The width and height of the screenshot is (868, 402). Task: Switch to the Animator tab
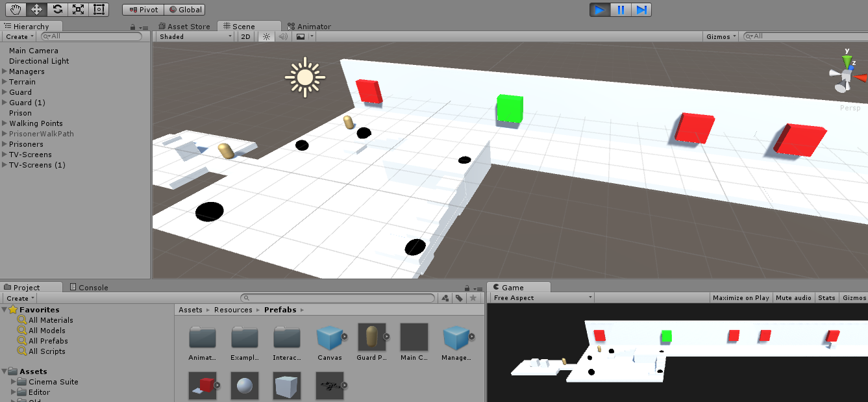pos(309,27)
